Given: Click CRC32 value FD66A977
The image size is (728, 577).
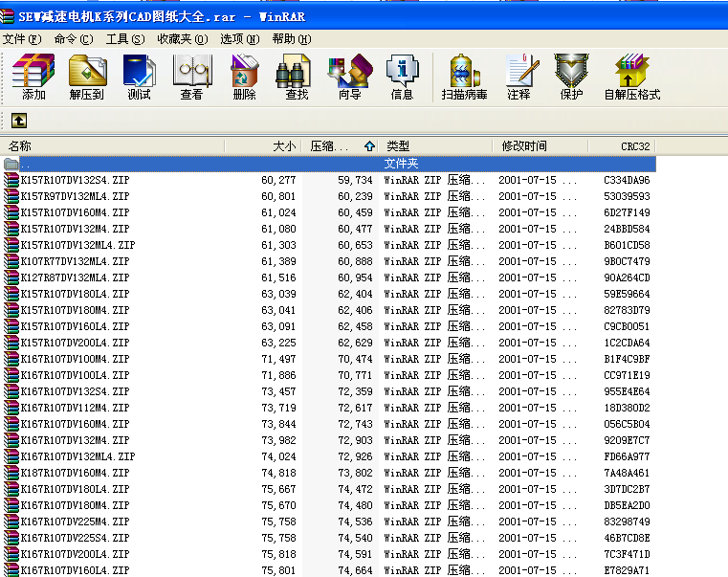Looking at the screenshot, I should pyautogui.click(x=627, y=456).
